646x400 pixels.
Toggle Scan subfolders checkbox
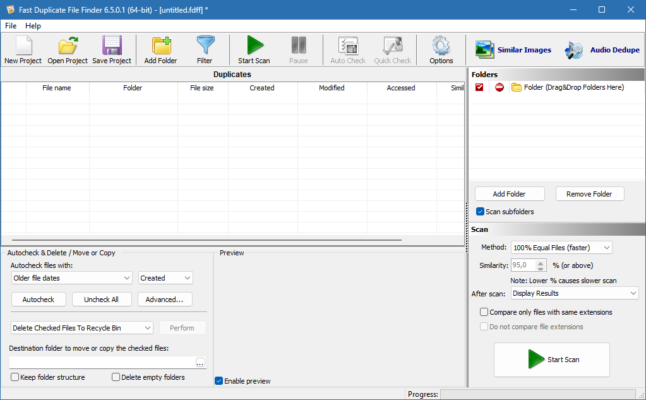480,211
